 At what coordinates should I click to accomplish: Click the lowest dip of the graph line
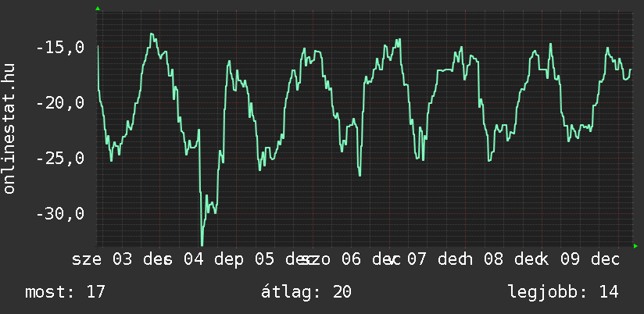(202, 244)
